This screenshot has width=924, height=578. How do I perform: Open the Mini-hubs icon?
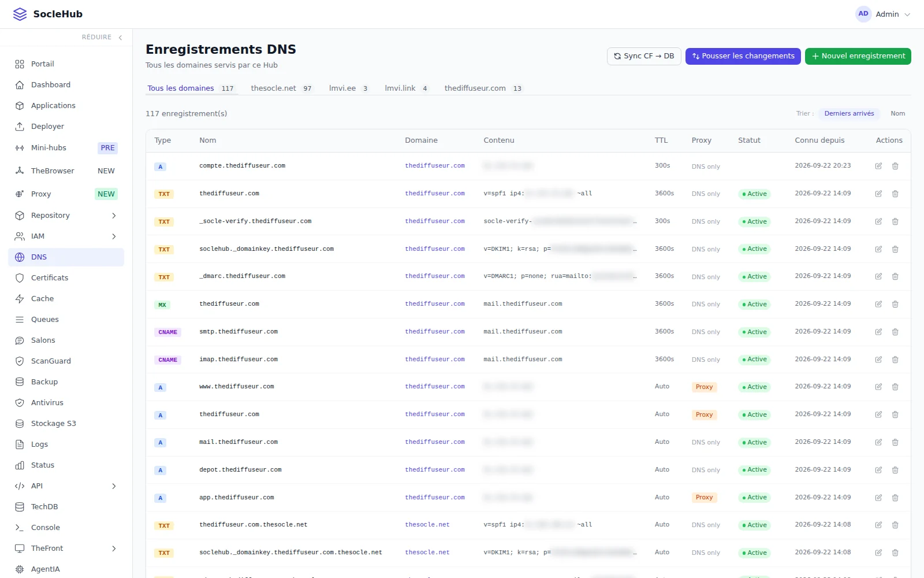click(x=20, y=148)
